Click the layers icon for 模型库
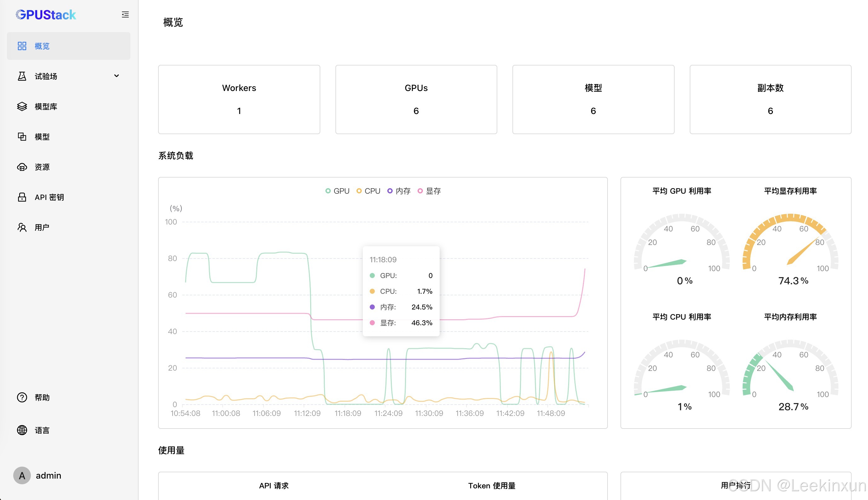Viewport: 868px width, 500px height. click(x=22, y=106)
